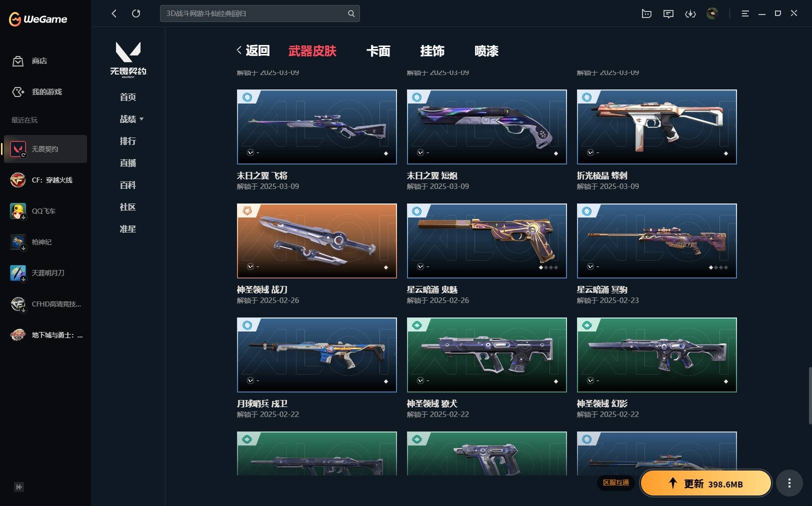
Task: Open the download manager icon
Action: pos(690,13)
